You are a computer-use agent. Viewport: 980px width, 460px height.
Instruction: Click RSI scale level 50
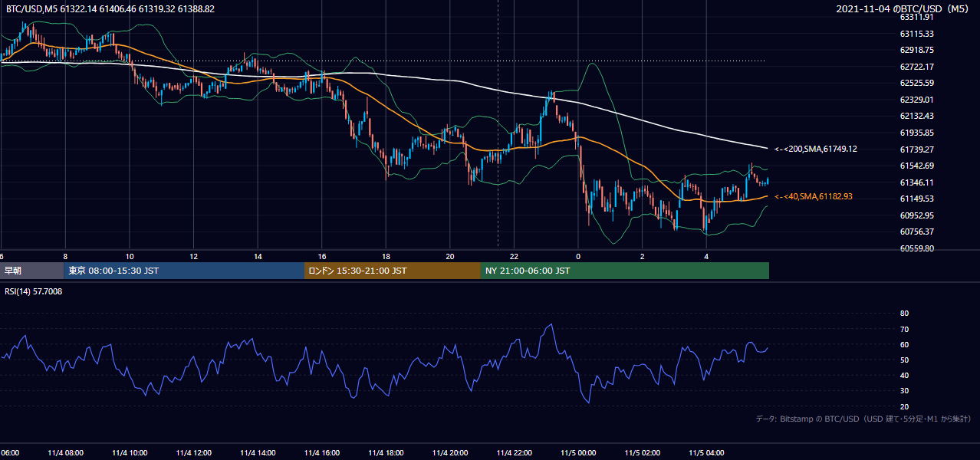click(x=904, y=360)
